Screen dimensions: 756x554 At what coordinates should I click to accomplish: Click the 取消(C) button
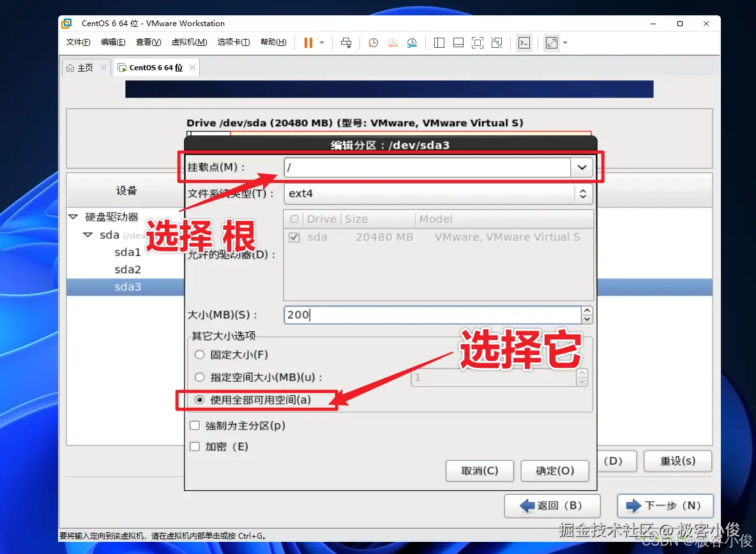(480, 470)
